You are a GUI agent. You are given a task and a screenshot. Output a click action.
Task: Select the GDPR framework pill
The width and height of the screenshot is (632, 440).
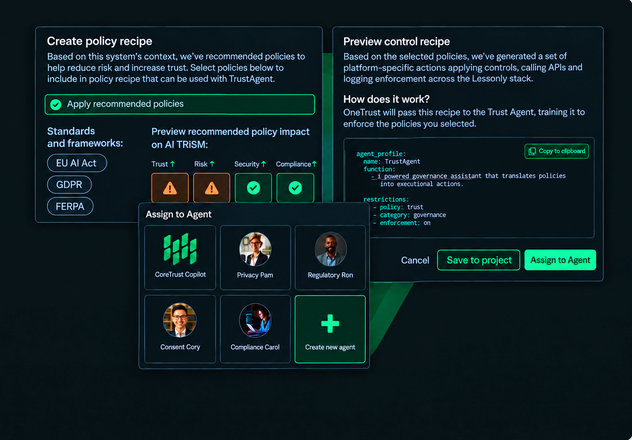69,185
